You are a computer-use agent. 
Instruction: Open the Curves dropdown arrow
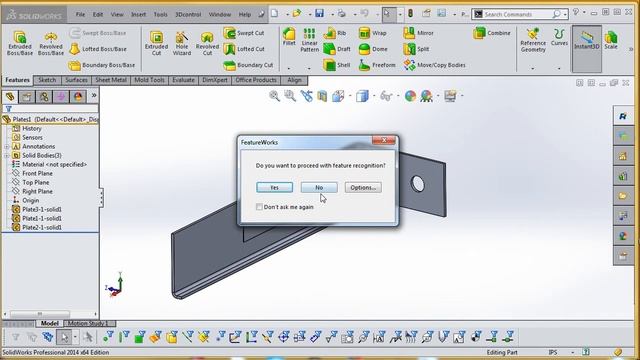pyautogui.click(x=559, y=69)
